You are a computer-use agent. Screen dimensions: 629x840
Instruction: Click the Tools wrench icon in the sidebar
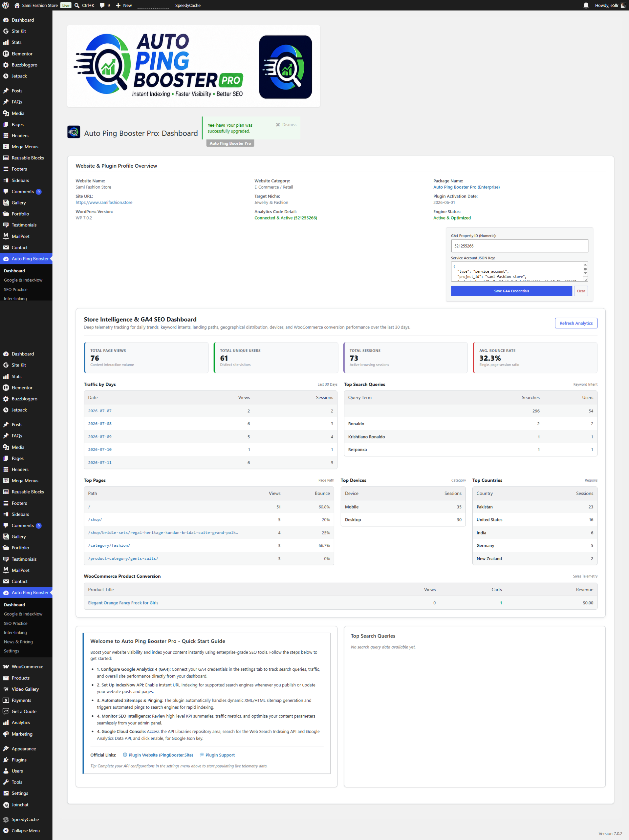click(x=6, y=782)
